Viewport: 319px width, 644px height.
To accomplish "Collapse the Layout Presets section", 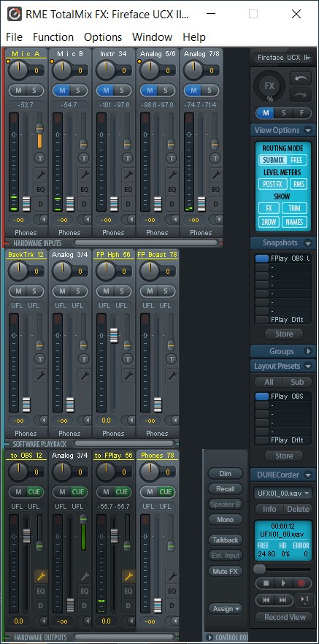I will point(308,366).
